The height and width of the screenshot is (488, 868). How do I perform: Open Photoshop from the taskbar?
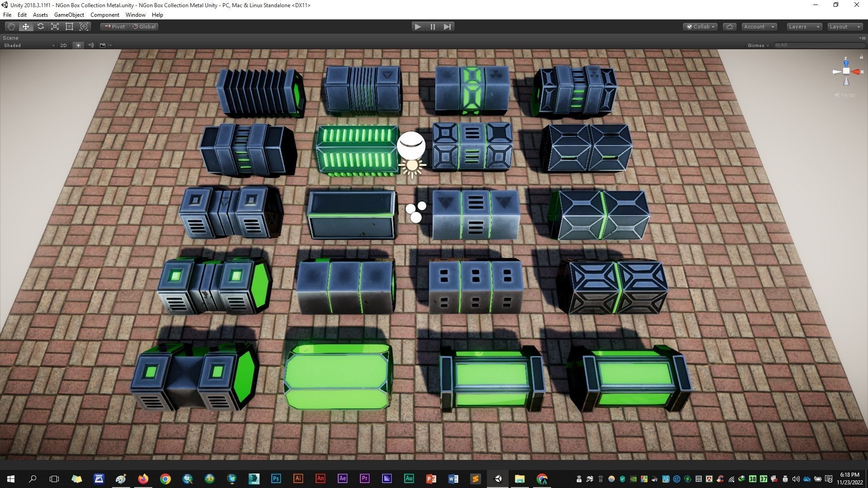(x=276, y=479)
